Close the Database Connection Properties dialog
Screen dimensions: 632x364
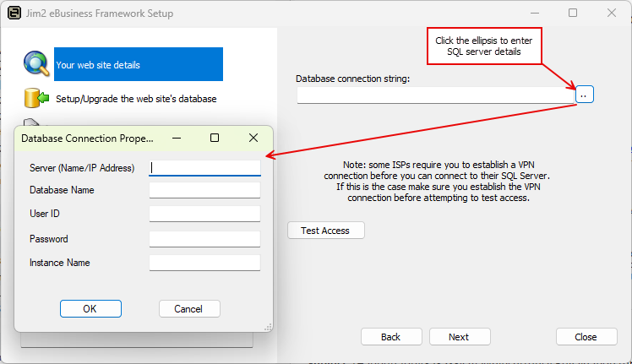pyautogui.click(x=253, y=139)
